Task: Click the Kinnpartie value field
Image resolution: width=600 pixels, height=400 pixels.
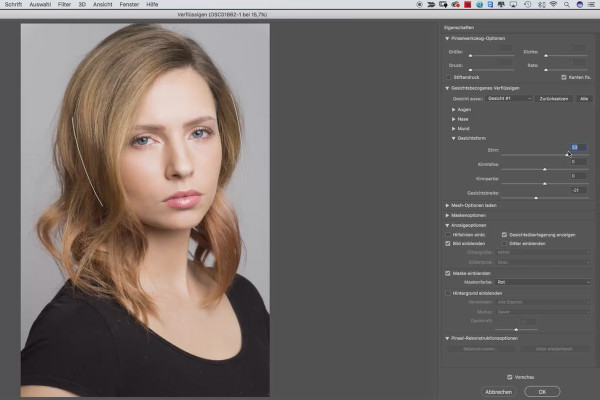Action: coord(578,176)
